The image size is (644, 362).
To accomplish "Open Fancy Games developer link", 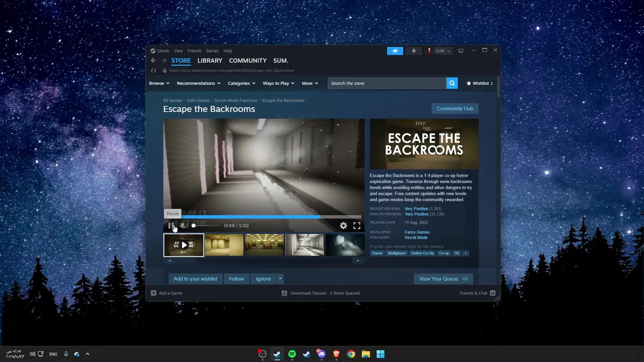I will point(417,232).
